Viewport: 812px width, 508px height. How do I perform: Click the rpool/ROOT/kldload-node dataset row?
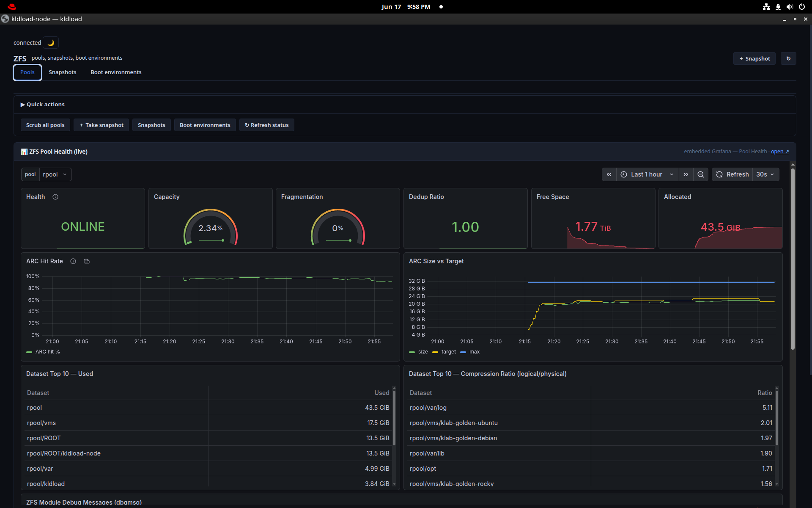[x=208, y=453]
